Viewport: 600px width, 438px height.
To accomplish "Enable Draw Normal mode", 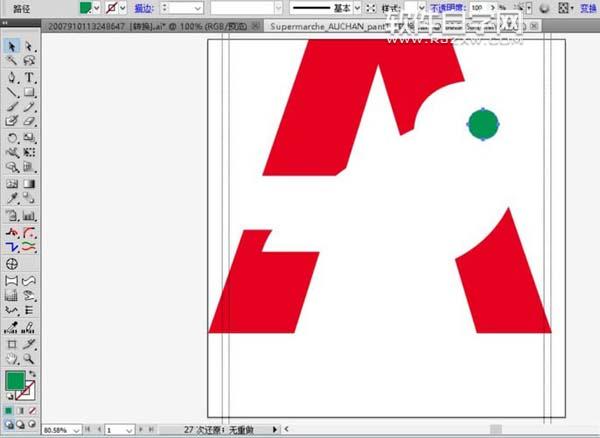I will [9, 424].
